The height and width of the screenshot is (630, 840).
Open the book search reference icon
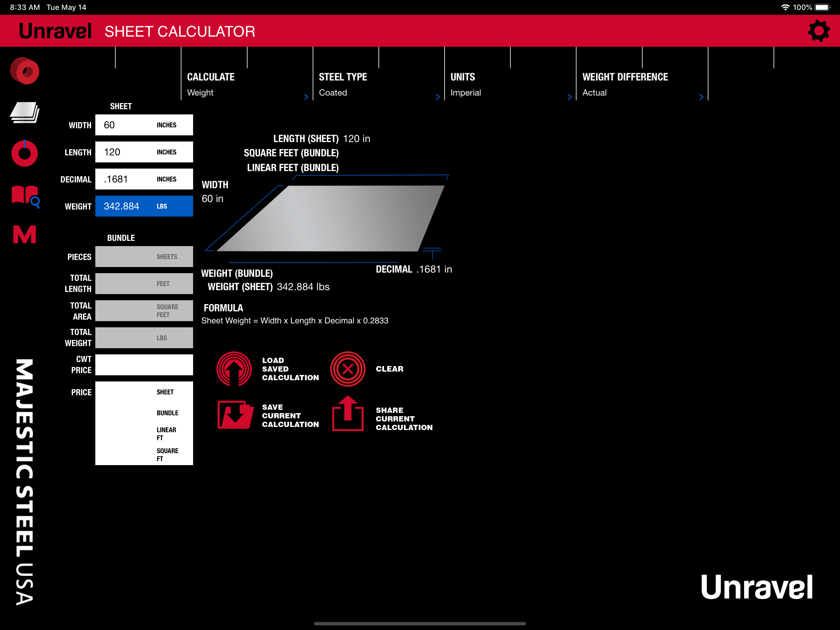coord(26,197)
